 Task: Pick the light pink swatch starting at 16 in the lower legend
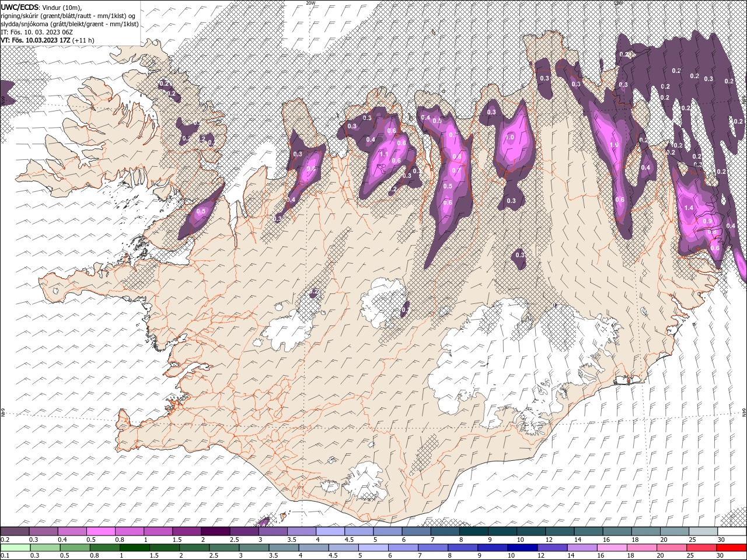[612, 548]
